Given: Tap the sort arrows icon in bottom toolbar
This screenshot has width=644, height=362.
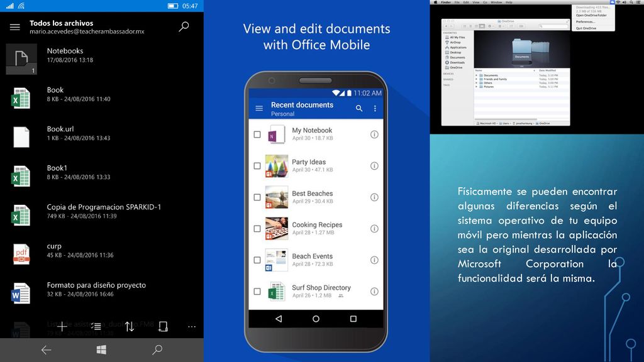Looking at the screenshot, I should tap(130, 326).
